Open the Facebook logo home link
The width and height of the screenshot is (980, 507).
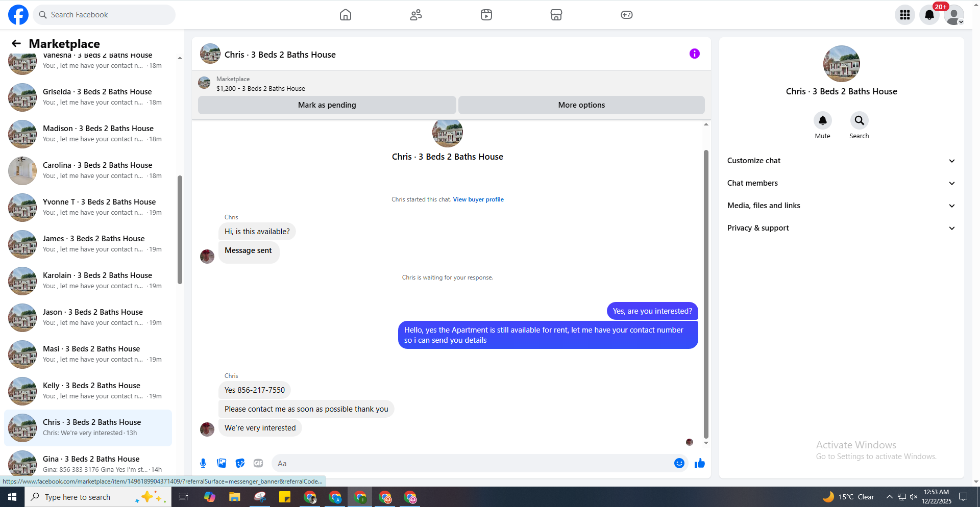tap(18, 15)
